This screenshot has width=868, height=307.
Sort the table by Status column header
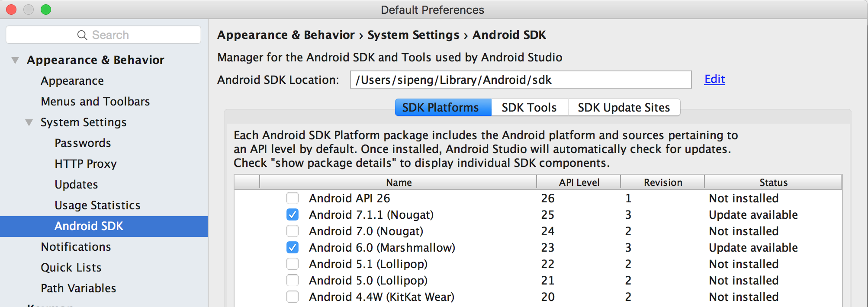click(x=773, y=182)
